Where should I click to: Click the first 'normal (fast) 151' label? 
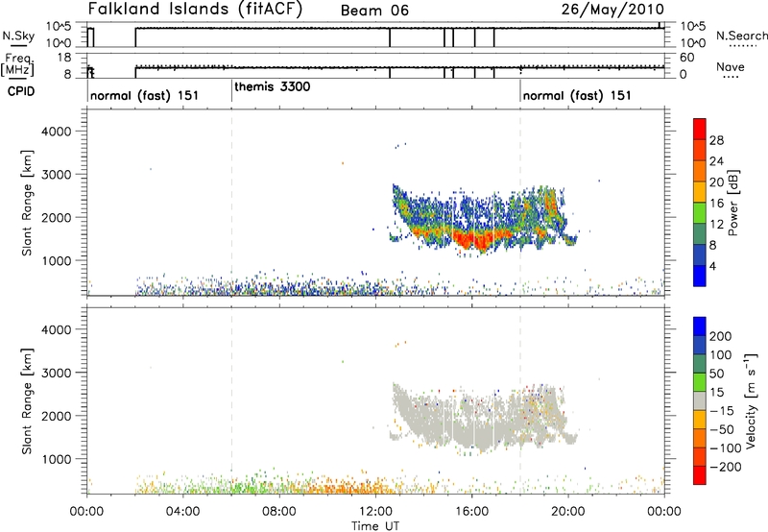tap(145, 95)
